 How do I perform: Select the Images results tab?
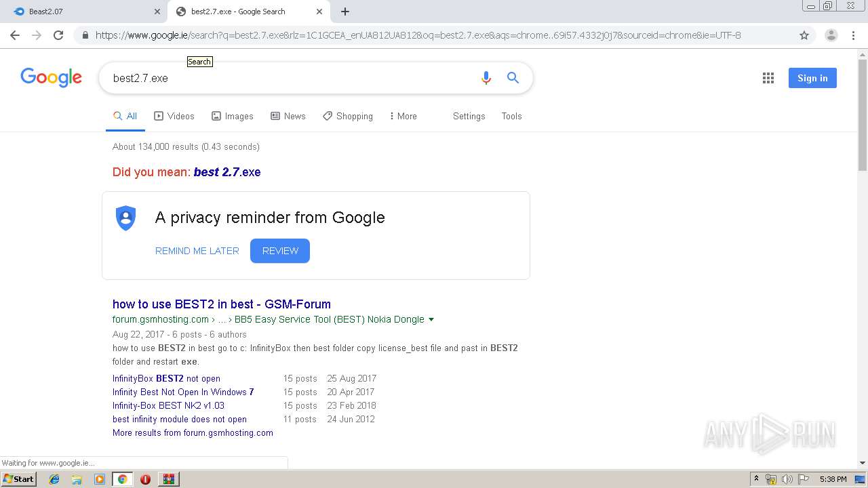233,117
